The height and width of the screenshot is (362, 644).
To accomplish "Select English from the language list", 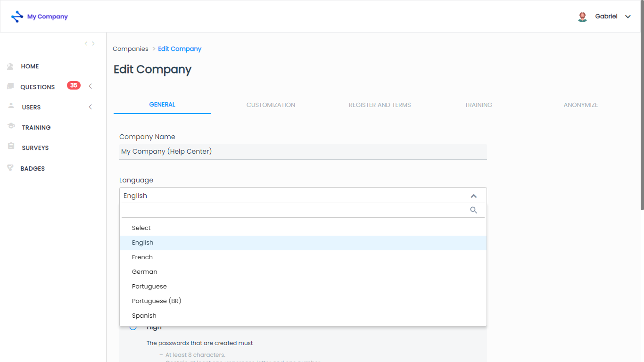I will [303, 243].
